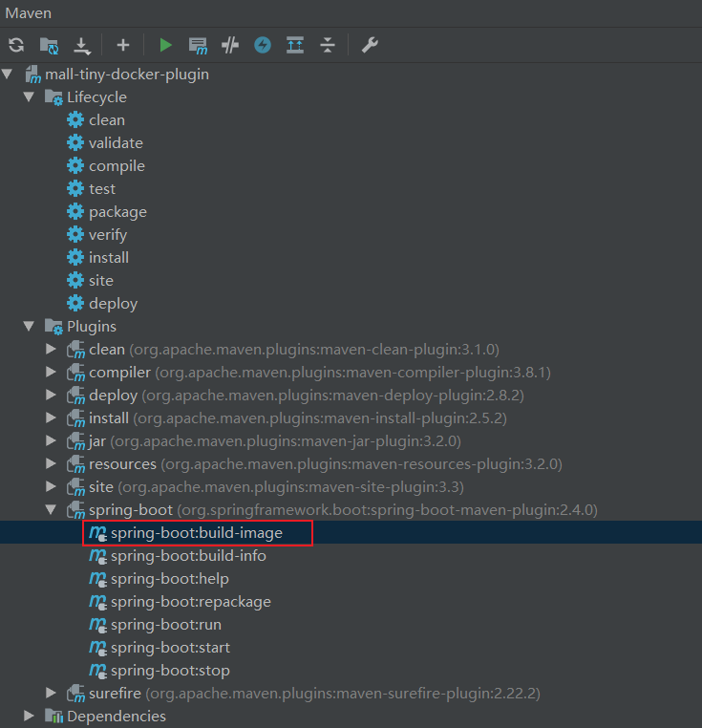Click Execute Maven Goal icon
Screen dimensions: 702x728
click(198, 46)
